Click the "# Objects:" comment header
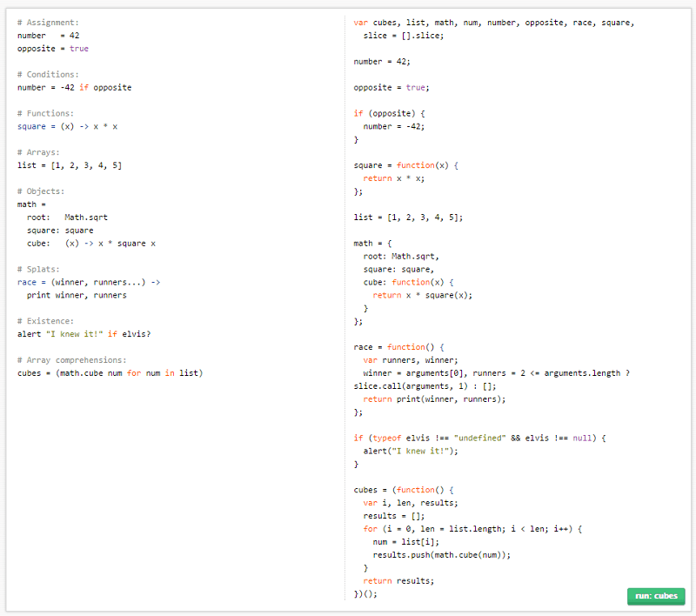Viewport: 696px width, 616px height. click(x=42, y=191)
